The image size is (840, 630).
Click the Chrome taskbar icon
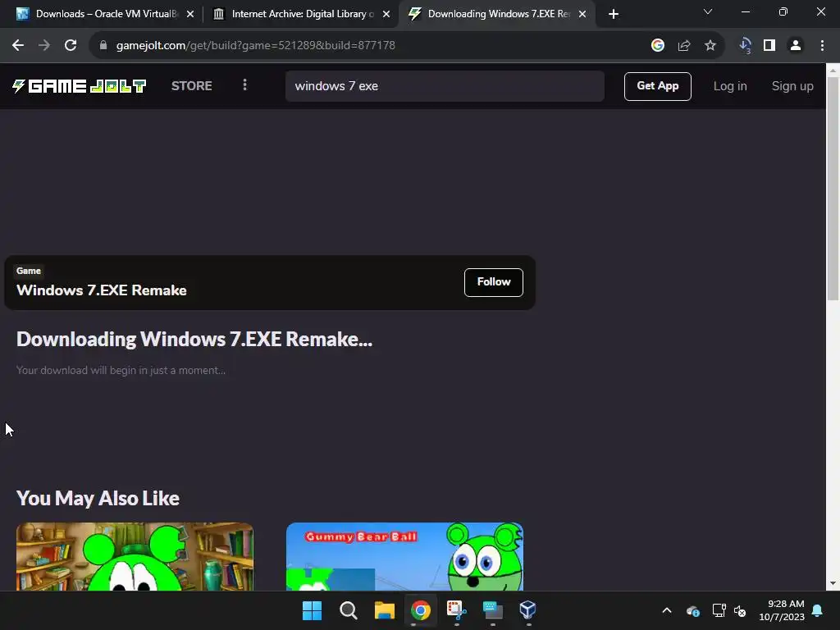[421, 610]
